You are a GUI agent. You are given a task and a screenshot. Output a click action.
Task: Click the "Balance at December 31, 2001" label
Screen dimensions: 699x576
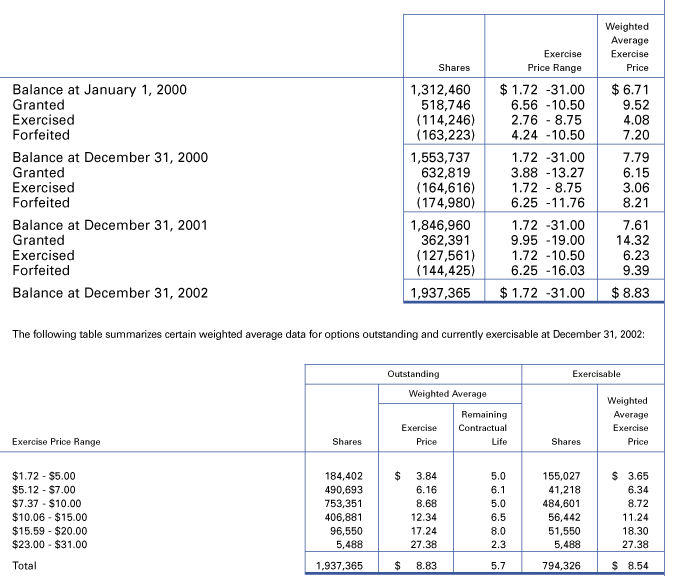tap(110, 225)
